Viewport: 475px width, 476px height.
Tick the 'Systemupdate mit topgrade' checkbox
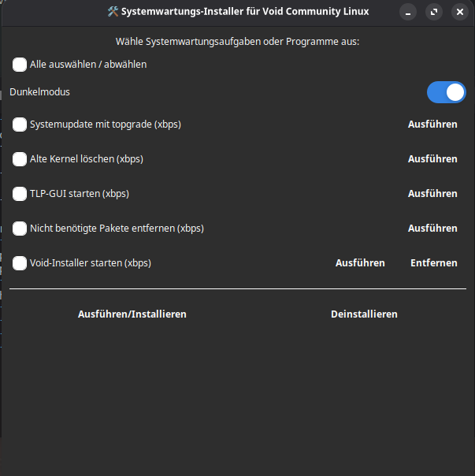click(x=20, y=125)
